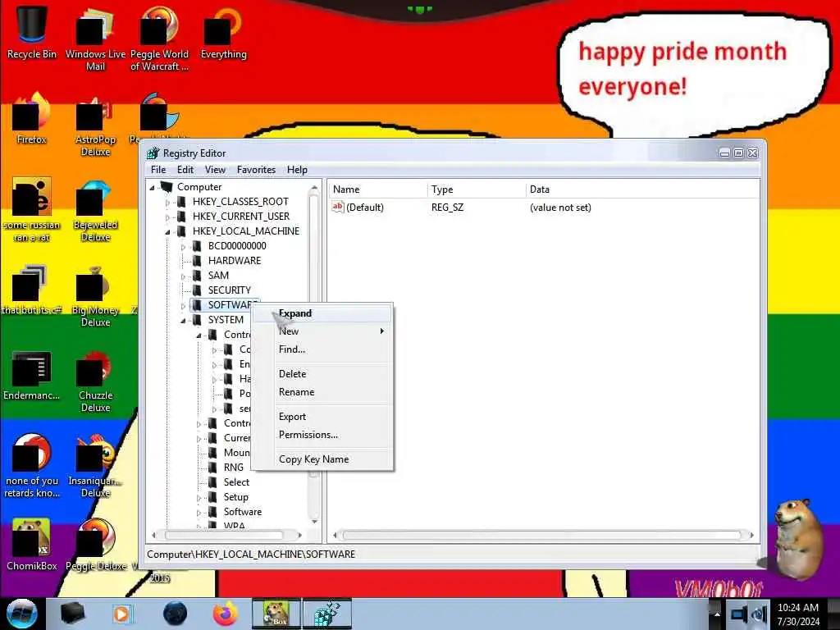The height and width of the screenshot is (630, 840).
Task: Switch to Registry Editor taskbar button
Action: pos(327,614)
